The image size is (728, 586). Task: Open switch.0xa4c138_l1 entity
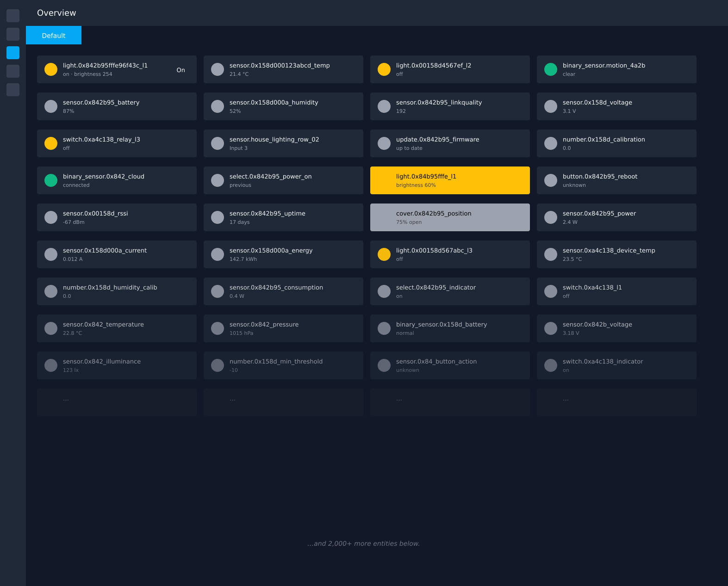[x=616, y=291]
